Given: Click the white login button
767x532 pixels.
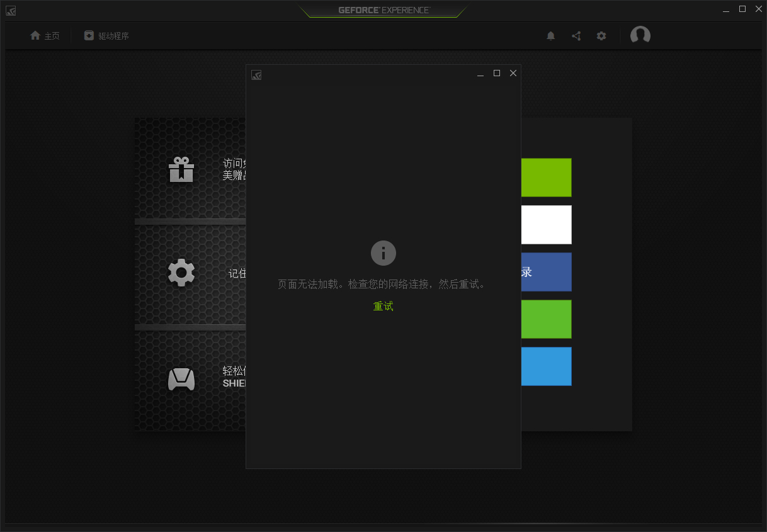Looking at the screenshot, I should (x=547, y=225).
